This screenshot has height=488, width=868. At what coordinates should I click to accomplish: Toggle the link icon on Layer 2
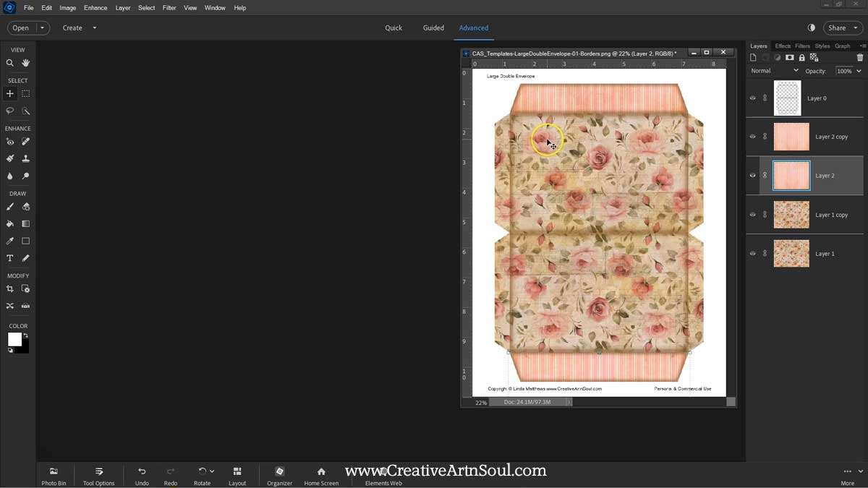click(x=765, y=176)
